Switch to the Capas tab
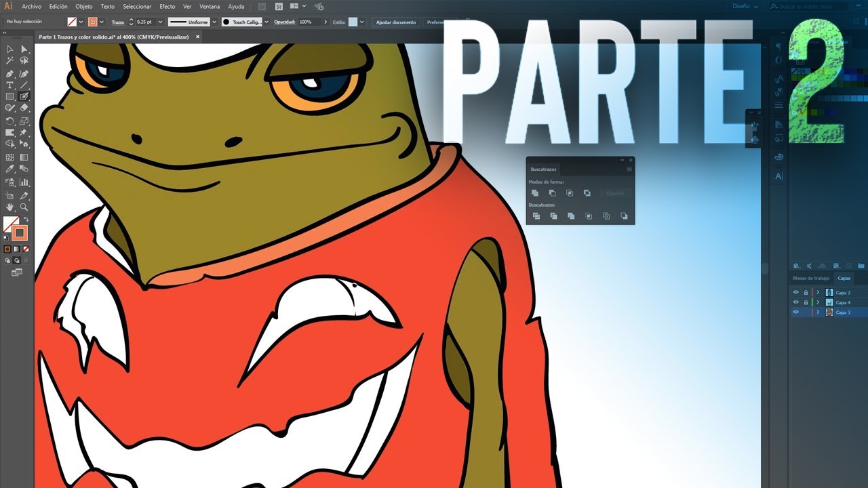The height and width of the screenshot is (488, 868). (844, 278)
